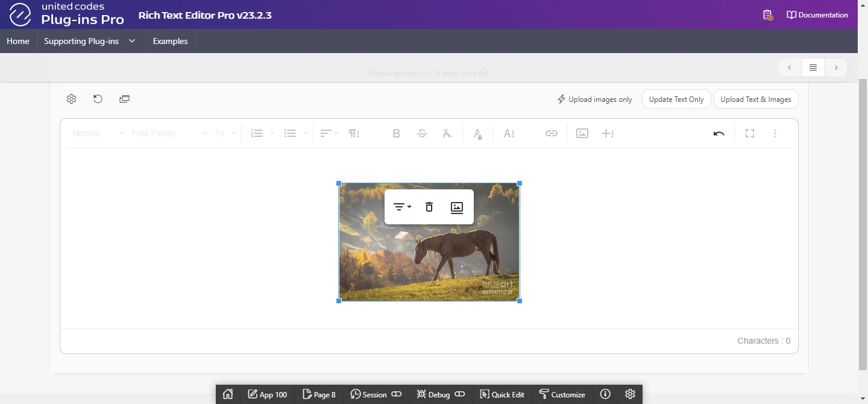The width and height of the screenshot is (868, 404).
Task: Open image alt text option in popup
Action: coord(457,207)
